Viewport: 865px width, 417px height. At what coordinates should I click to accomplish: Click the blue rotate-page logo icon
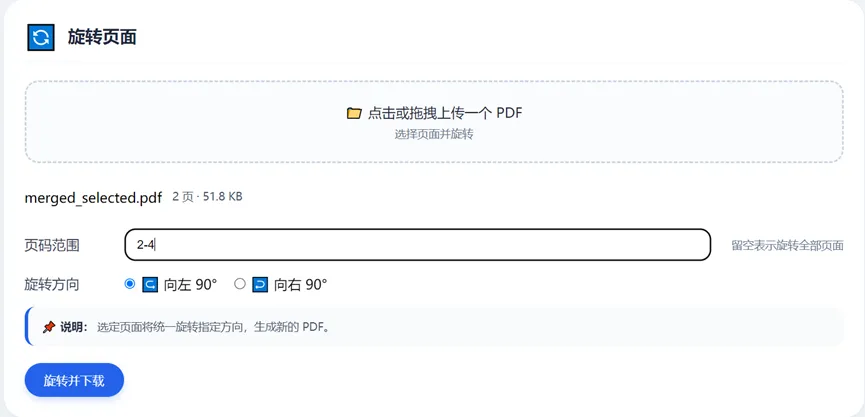[41, 37]
